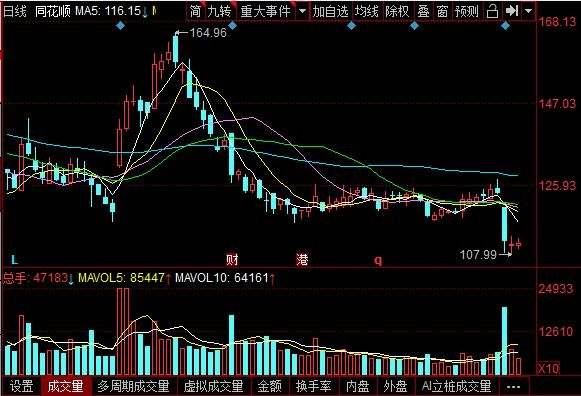Image resolution: width=581 pixels, height=396 pixels.
Task: Click the 预测 forecast button
Action: pos(467,11)
